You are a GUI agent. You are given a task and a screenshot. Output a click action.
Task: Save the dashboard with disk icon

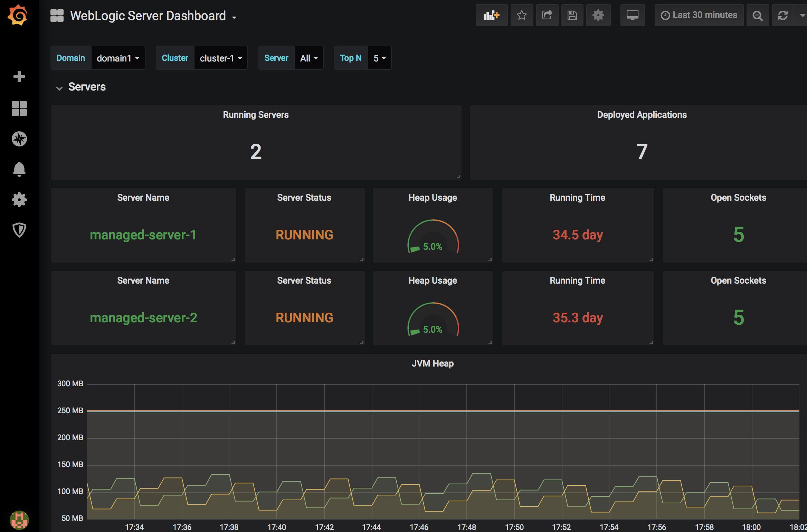point(572,16)
